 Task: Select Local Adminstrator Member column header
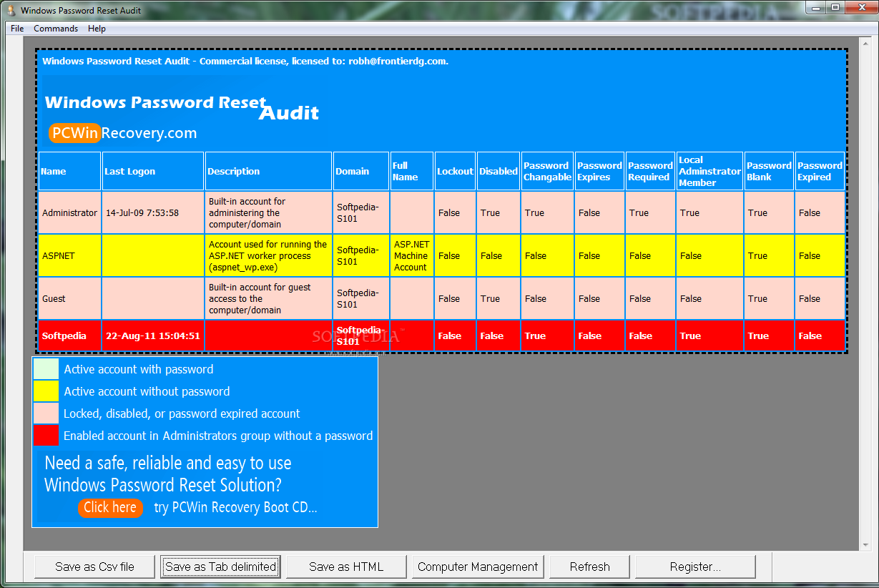[710, 171]
